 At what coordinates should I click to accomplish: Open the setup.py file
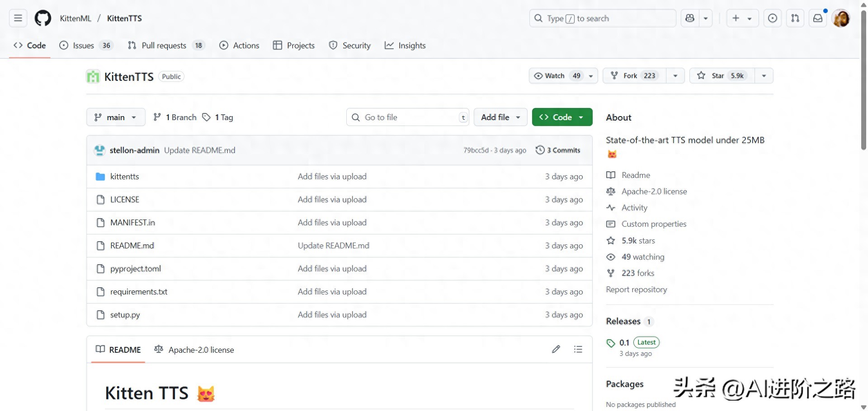[x=125, y=315]
